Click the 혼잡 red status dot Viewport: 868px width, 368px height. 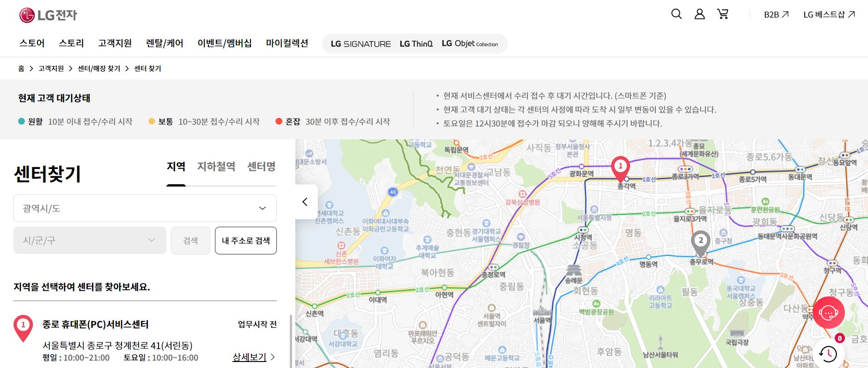279,121
